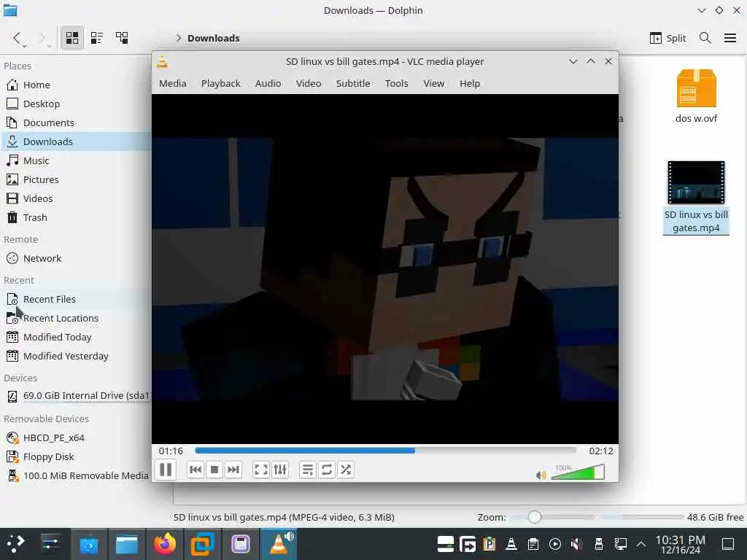Click Downloads in Dolphin location bar
The width and height of the screenshot is (747, 560).
[214, 38]
